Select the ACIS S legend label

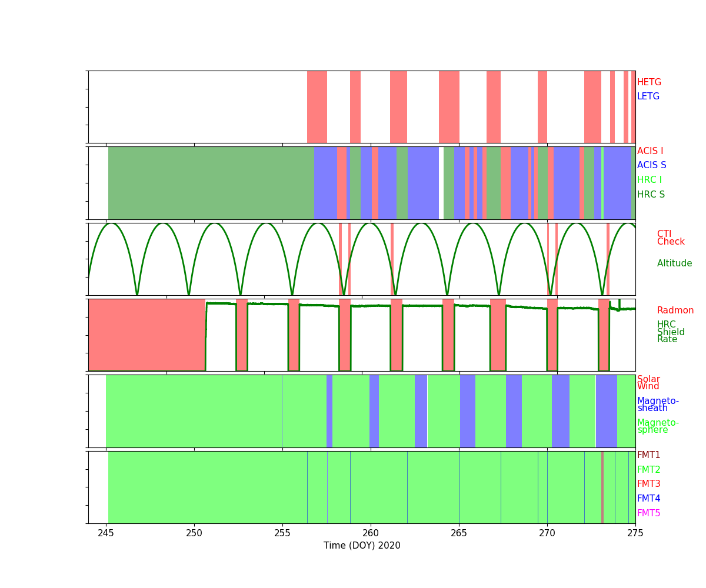click(x=651, y=165)
